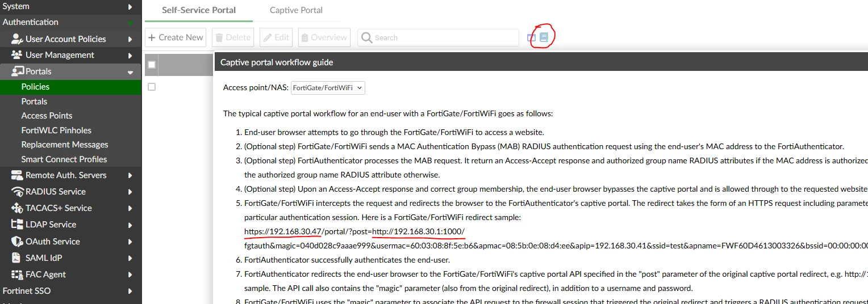Click the Create New button

tap(176, 37)
